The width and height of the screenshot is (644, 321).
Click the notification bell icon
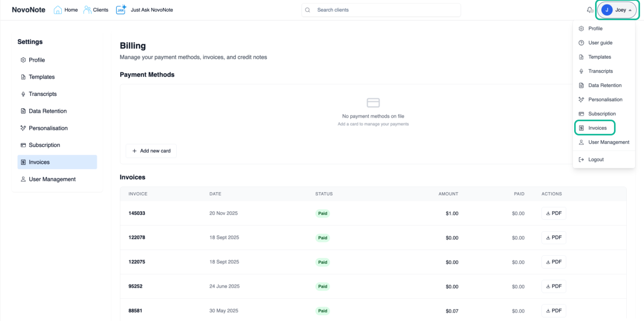tap(590, 10)
